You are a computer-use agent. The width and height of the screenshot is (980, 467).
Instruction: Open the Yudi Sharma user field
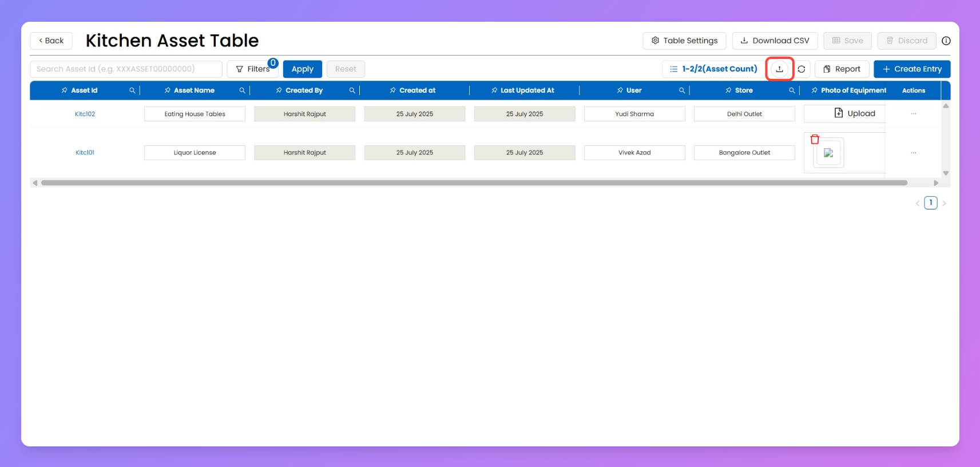pyautogui.click(x=634, y=114)
